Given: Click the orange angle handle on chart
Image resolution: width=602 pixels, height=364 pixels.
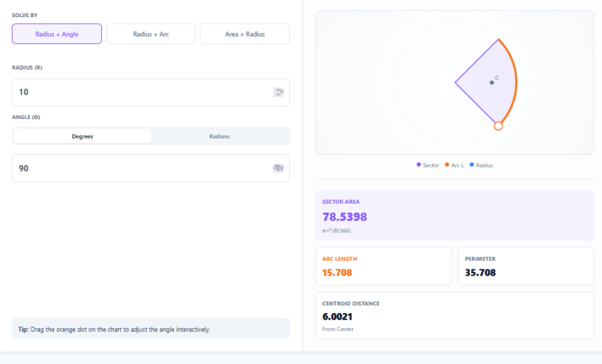Looking at the screenshot, I should coord(498,125).
